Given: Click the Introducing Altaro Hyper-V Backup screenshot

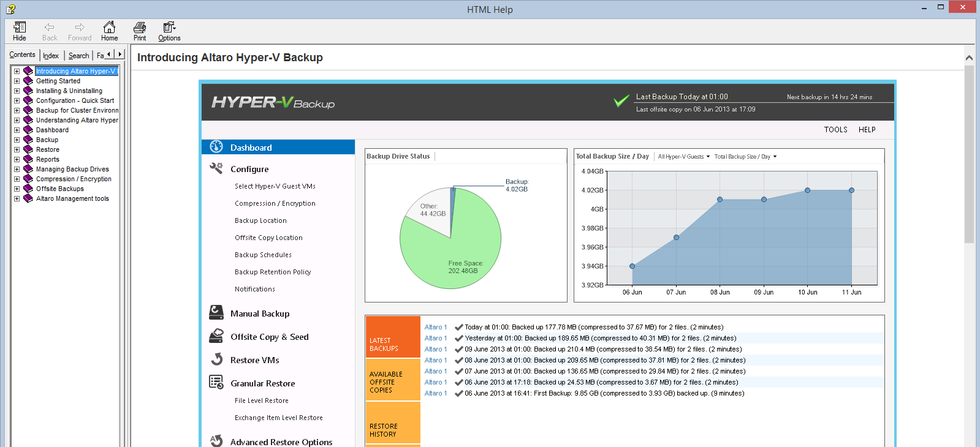Looking at the screenshot, I should click(x=547, y=263).
